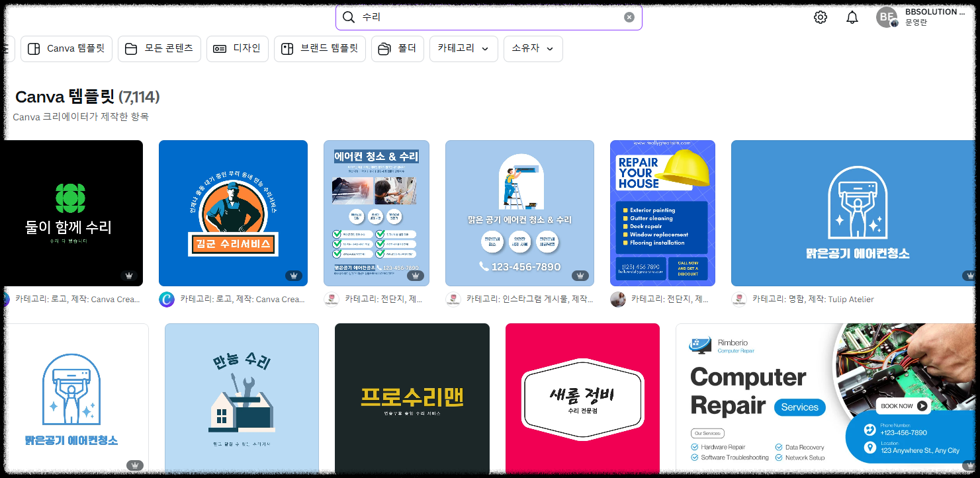
Task: Click inside the search input field
Action: (x=483, y=17)
